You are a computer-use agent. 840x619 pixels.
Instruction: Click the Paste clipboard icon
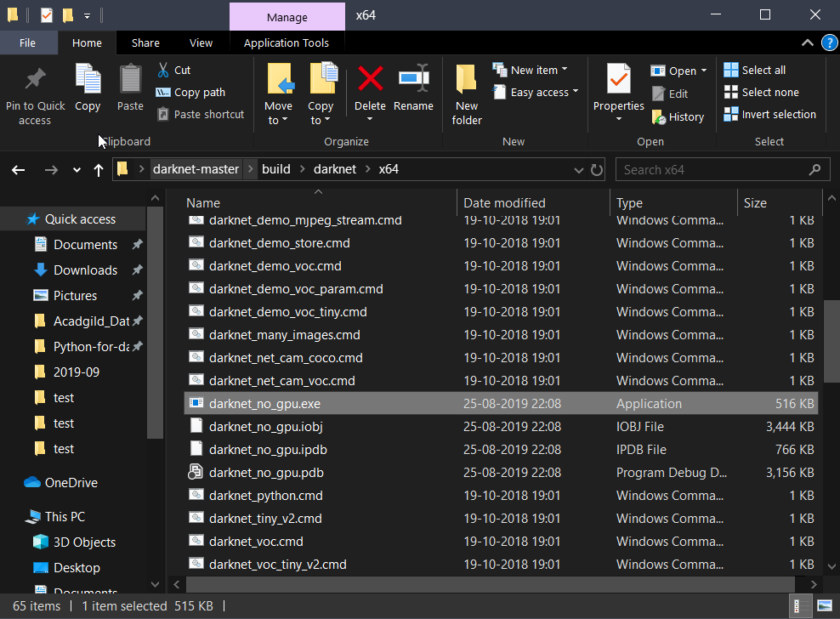click(x=130, y=80)
